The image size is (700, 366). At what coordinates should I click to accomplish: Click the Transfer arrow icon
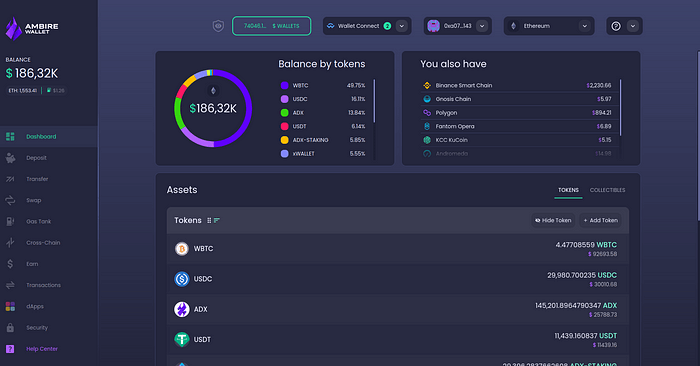[x=10, y=179]
